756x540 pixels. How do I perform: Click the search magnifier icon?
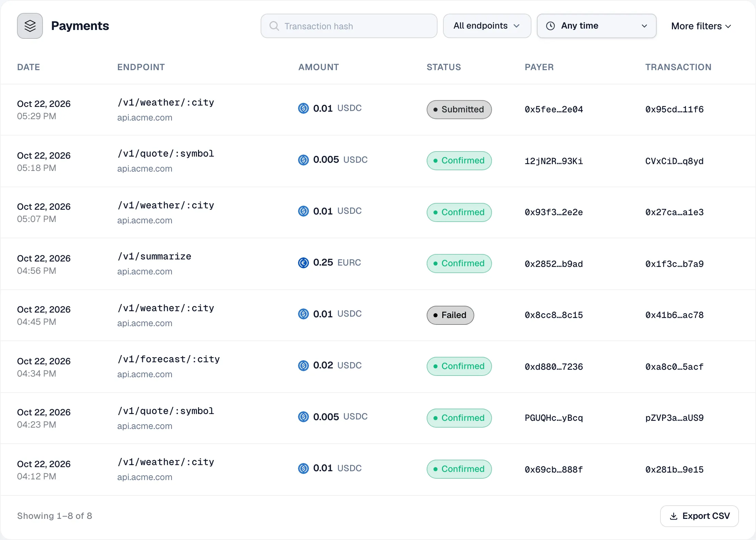(x=274, y=26)
